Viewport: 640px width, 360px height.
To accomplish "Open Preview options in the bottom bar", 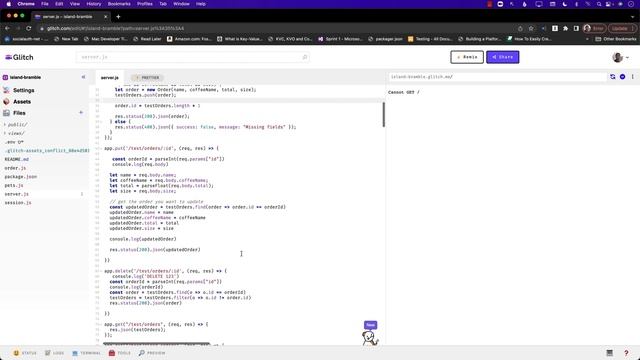I will (152, 353).
